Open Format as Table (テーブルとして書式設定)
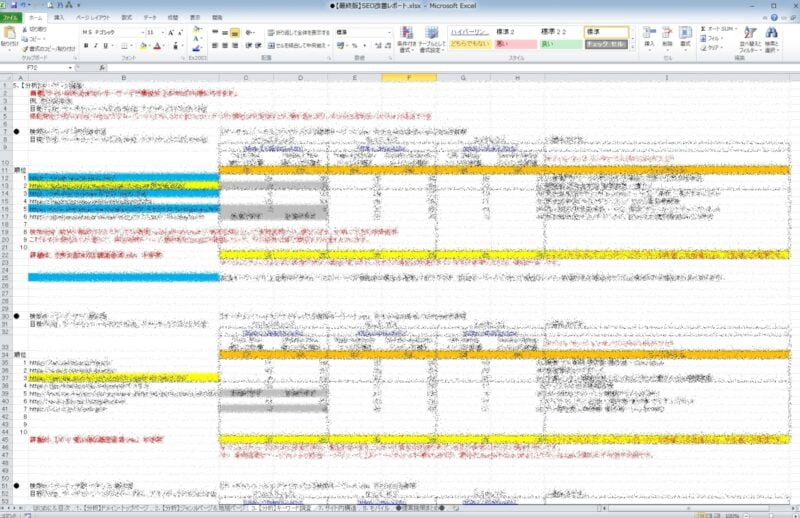Image resolution: width=800 pixels, height=518 pixels. tap(432, 39)
